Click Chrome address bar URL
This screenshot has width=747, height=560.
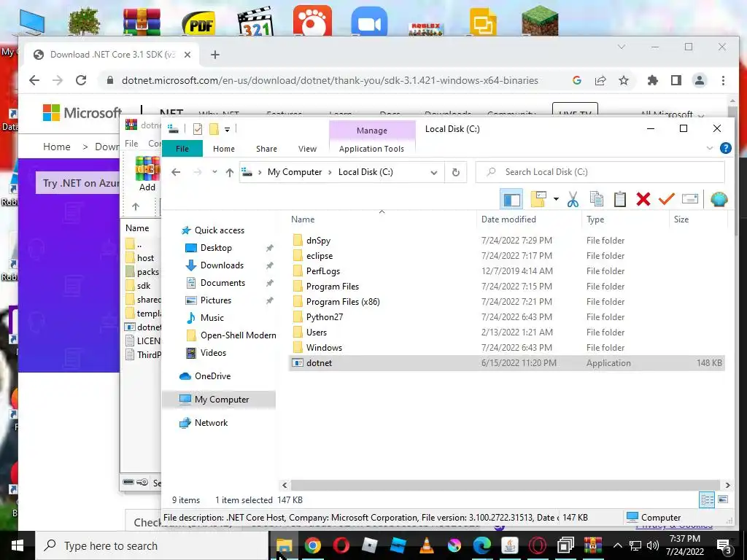(x=330, y=80)
